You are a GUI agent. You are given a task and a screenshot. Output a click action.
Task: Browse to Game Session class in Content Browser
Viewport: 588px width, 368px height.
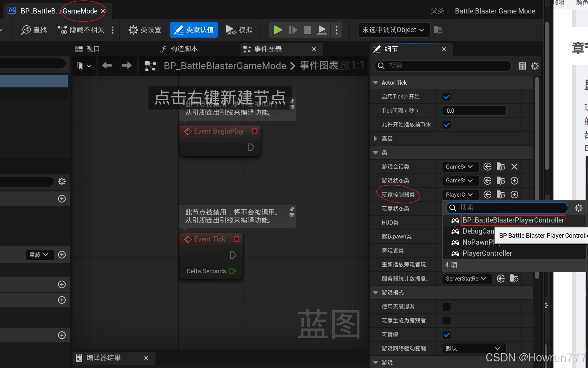tap(501, 167)
